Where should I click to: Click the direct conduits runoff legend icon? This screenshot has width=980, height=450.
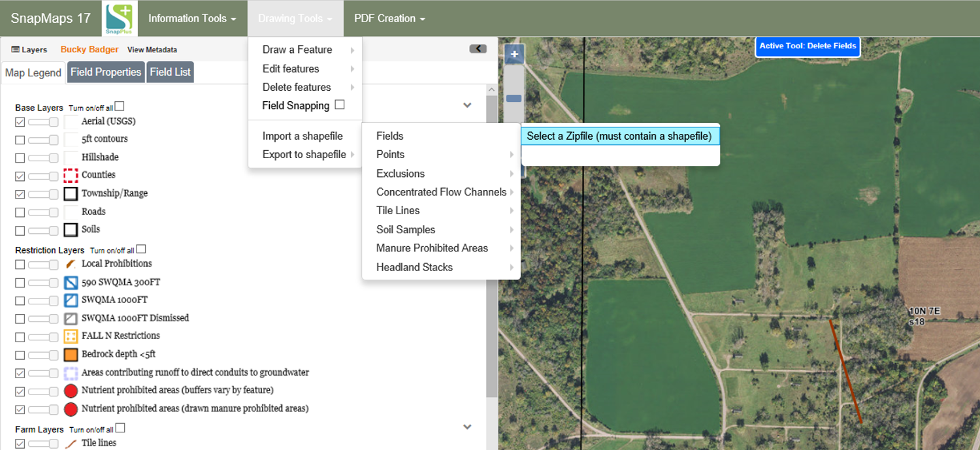[71, 374]
